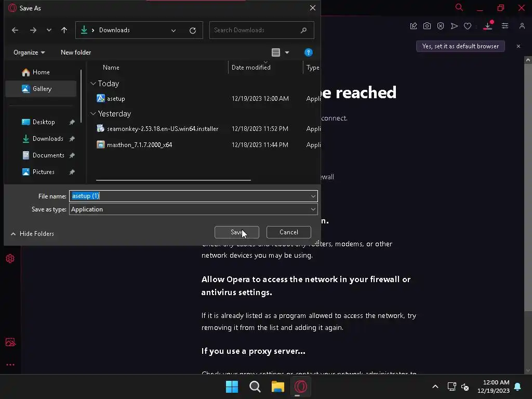Open Opera sidebar settings gear

(10, 259)
